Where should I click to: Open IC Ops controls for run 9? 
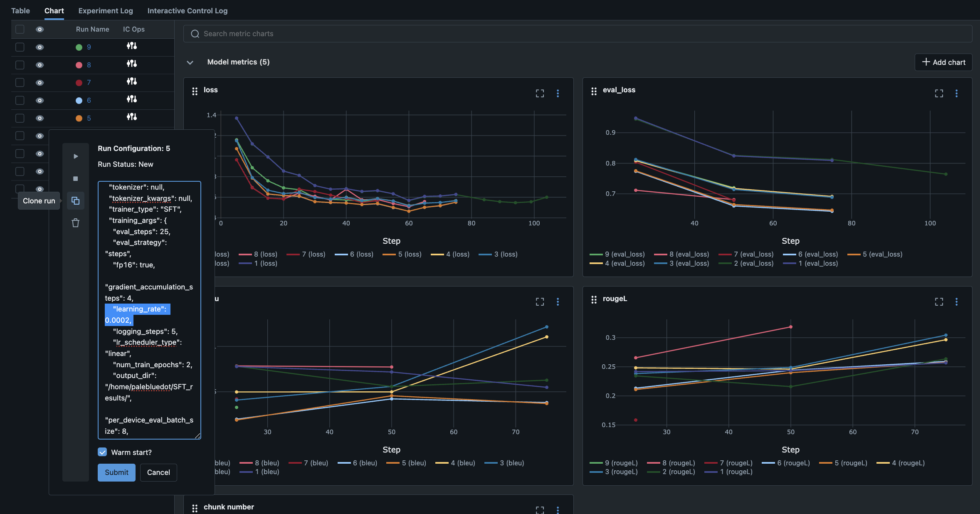point(132,46)
